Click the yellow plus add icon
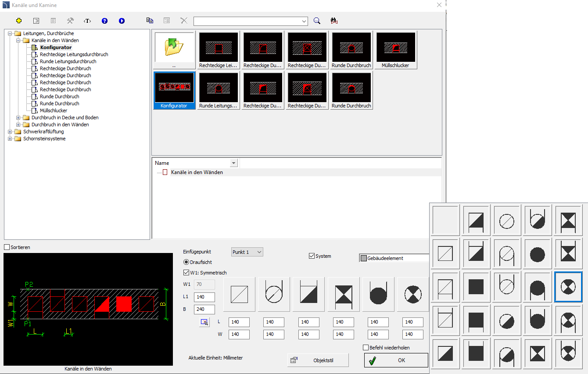This screenshot has height=374, width=588. [18, 21]
